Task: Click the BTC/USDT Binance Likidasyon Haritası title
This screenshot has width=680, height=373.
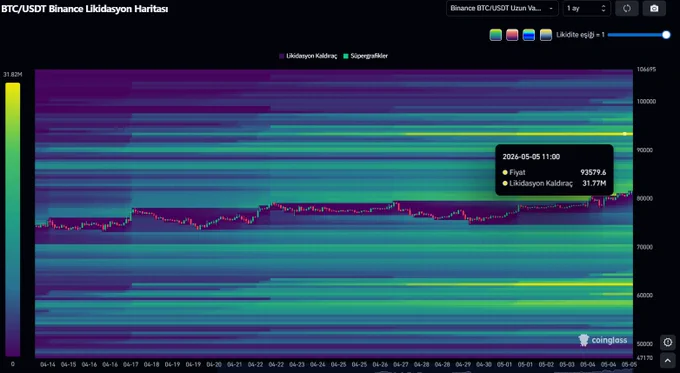Action: coord(84,9)
